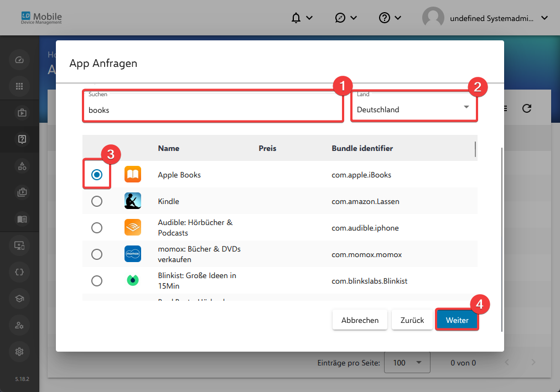This screenshot has height=392, width=560.
Task: Click the com.momox.momox cell
Action: tap(366, 254)
